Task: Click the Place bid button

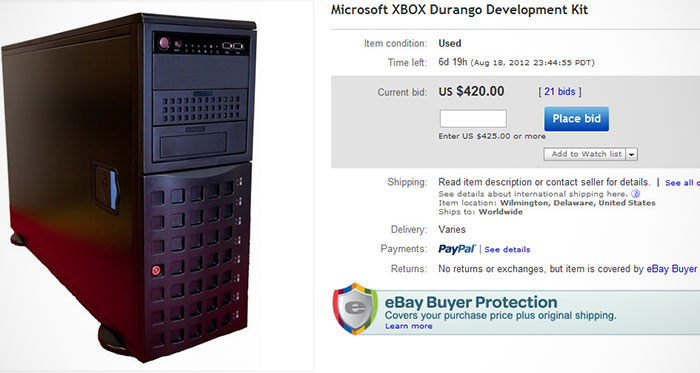Action: click(x=576, y=119)
